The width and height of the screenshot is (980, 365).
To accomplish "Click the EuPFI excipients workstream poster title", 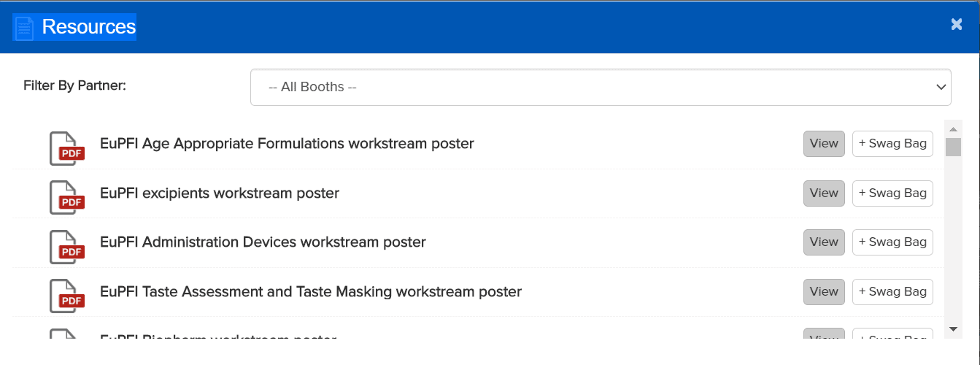I will coord(220,193).
